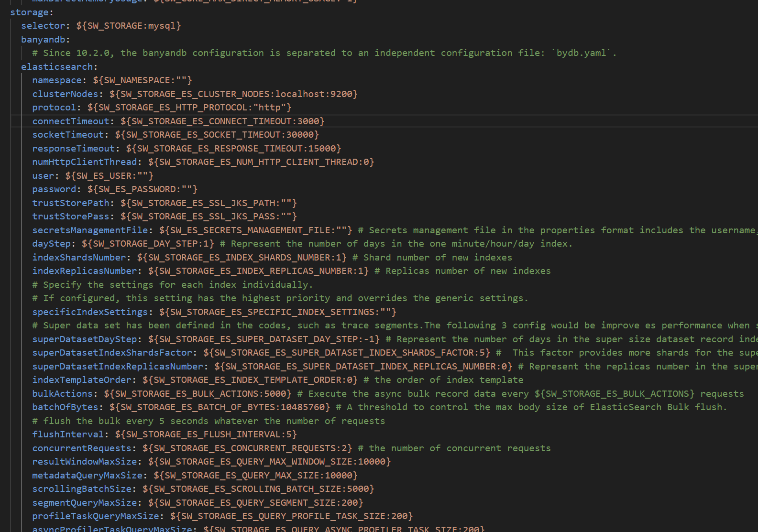Click the 'elasticsearch:' key
Viewport: 758px width, 532px height.
(59, 66)
